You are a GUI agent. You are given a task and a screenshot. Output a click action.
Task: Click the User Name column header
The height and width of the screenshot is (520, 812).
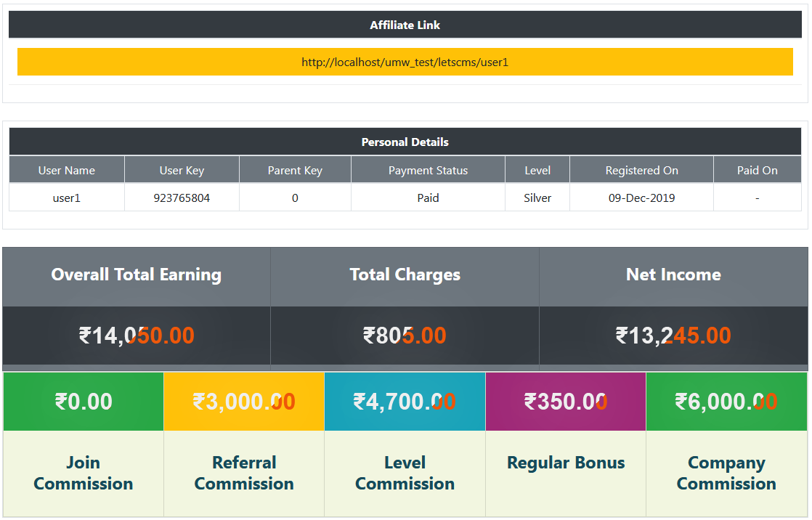[67, 171]
